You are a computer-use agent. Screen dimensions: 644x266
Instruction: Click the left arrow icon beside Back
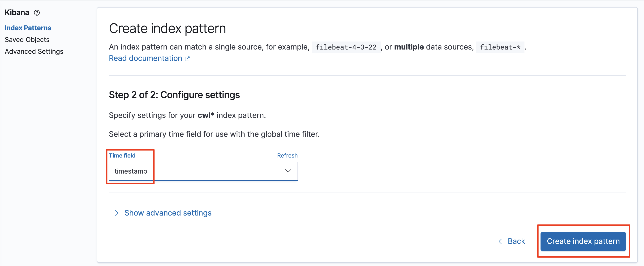[500, 241]
